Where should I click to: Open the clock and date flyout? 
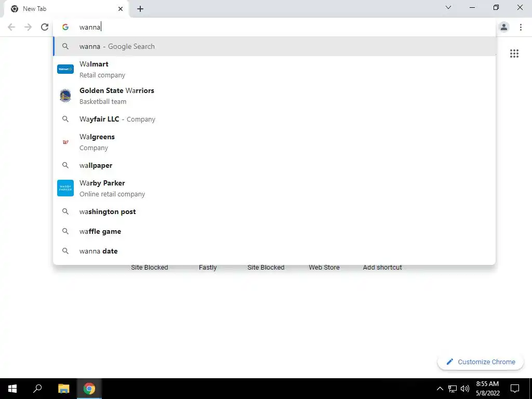[x=487, y=389]
